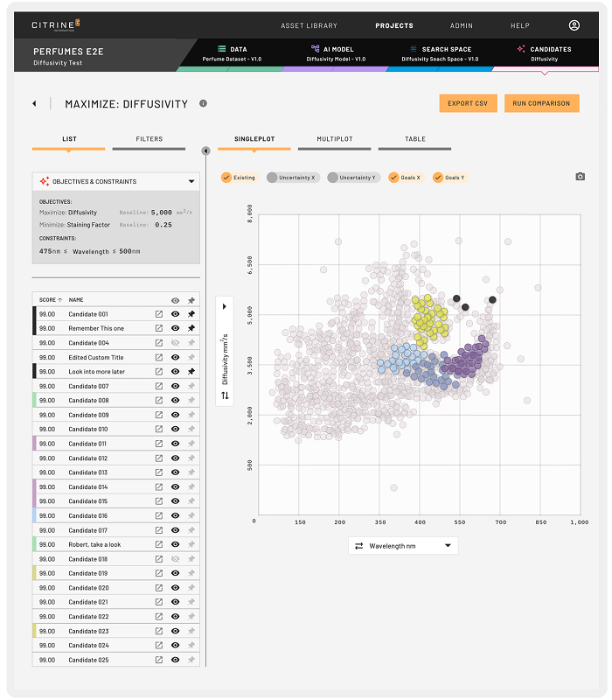Screen dimensions: 612x700
Task: Click the camera snapshot icon above the plot
Action: 580,177
